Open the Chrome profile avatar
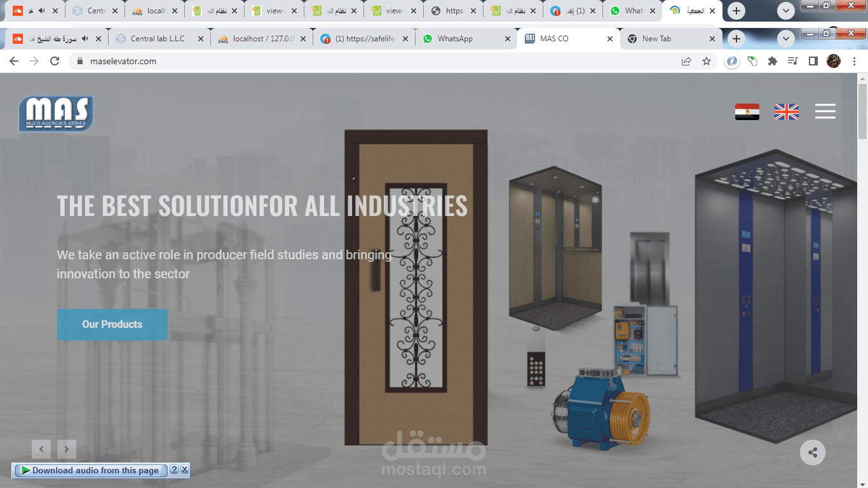Image resolution: width=868 pixels, height=488 pixels. [834, 61]
